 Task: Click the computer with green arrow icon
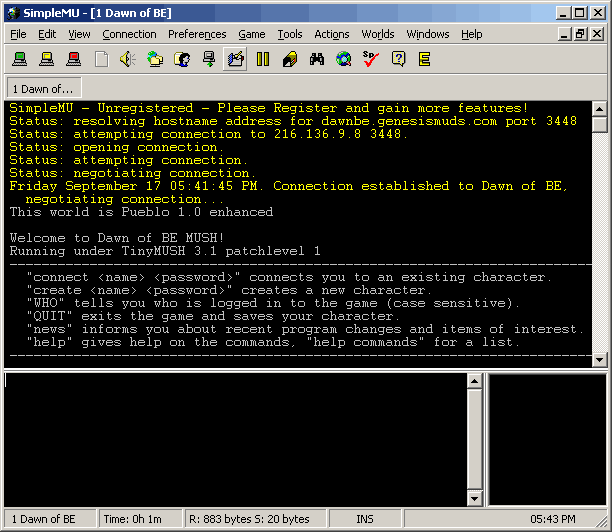[x=209, y=59]
